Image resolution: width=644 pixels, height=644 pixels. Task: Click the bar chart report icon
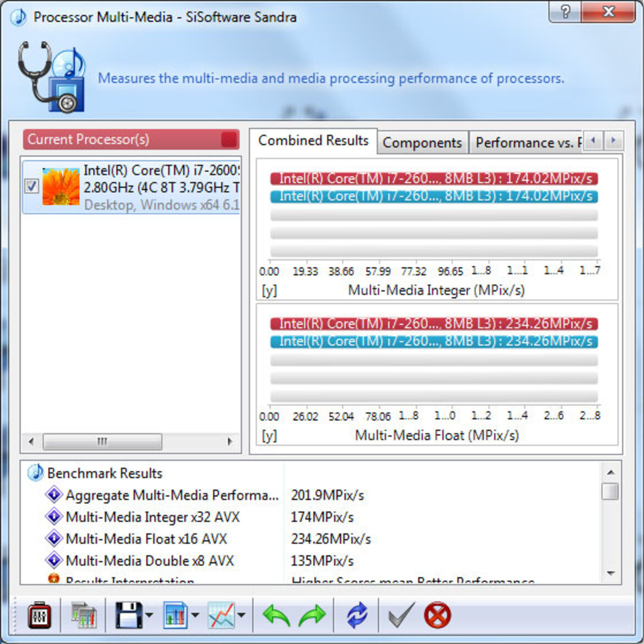tap(175, 615)
